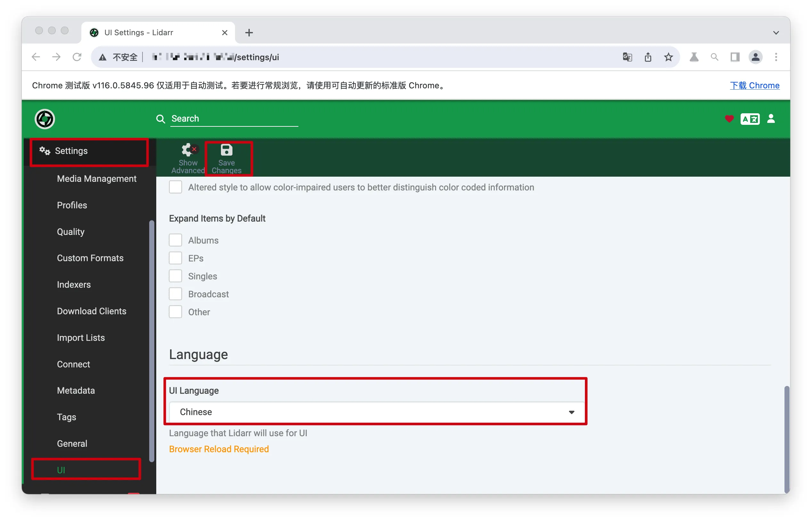Click Google Translate icon in address bar

pyautogui.click(x=627, y=57)
